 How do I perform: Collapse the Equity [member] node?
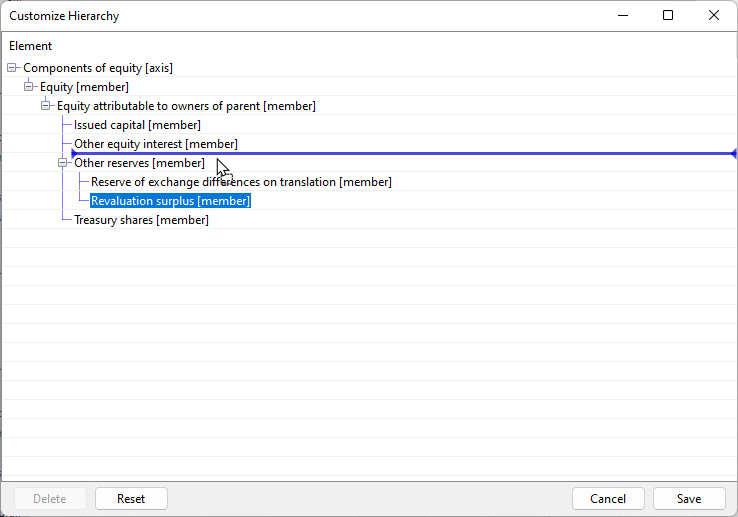29,87
